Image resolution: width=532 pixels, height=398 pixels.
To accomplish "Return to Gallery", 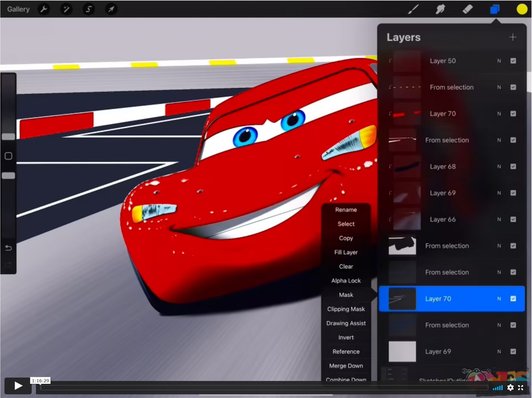I will click(x=18, y=9).
